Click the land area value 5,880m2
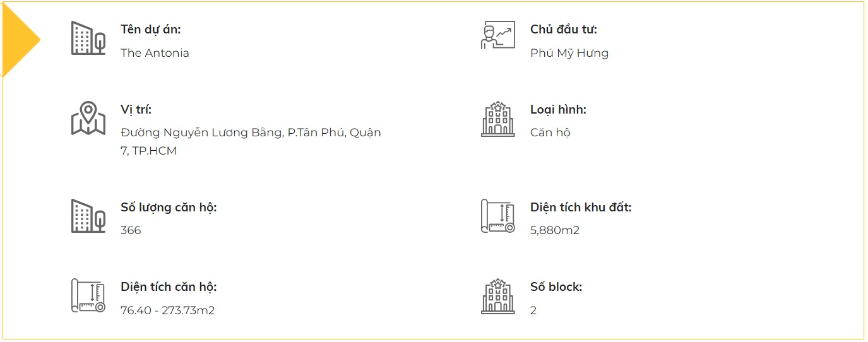This screenshot has width=868, height=342. click(x=554, y=230)
